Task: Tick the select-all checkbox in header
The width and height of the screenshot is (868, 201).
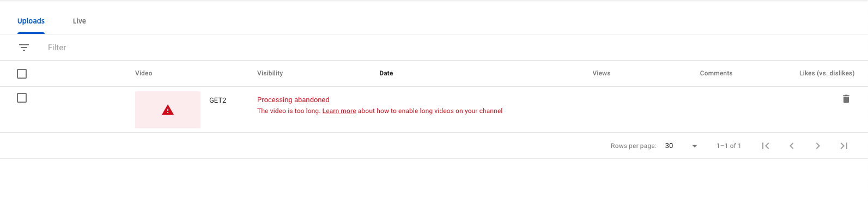Action: click(x=22, y=74)
